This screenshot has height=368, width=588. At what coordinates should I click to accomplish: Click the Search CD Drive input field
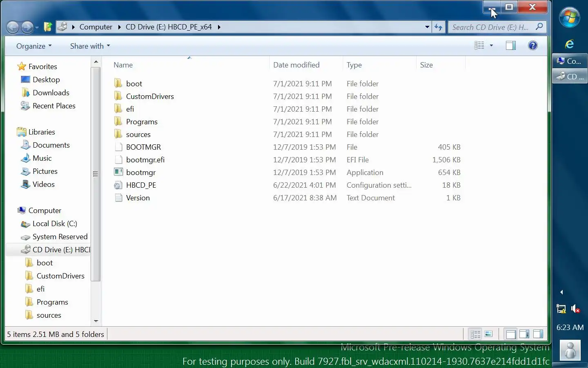[x=491, y=27]
